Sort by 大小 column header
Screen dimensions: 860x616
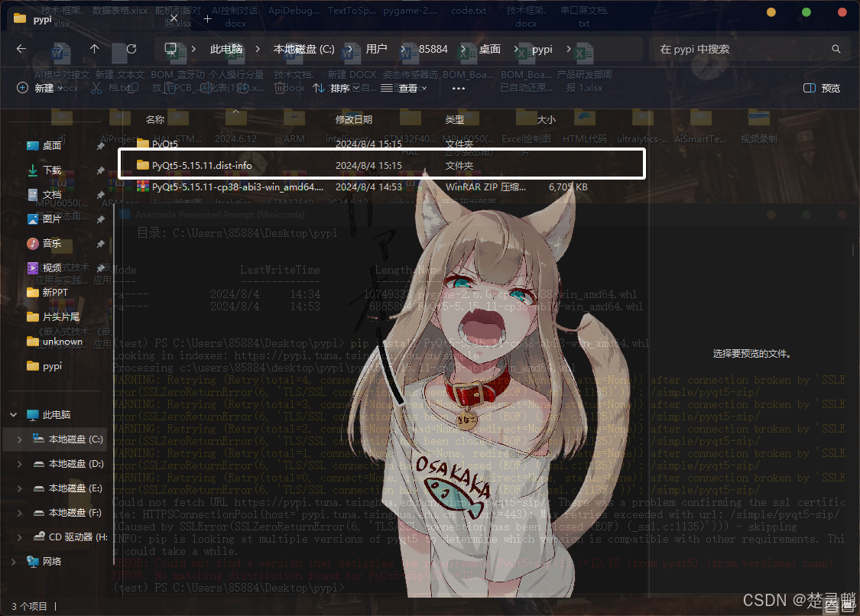[x=547, y=119]
